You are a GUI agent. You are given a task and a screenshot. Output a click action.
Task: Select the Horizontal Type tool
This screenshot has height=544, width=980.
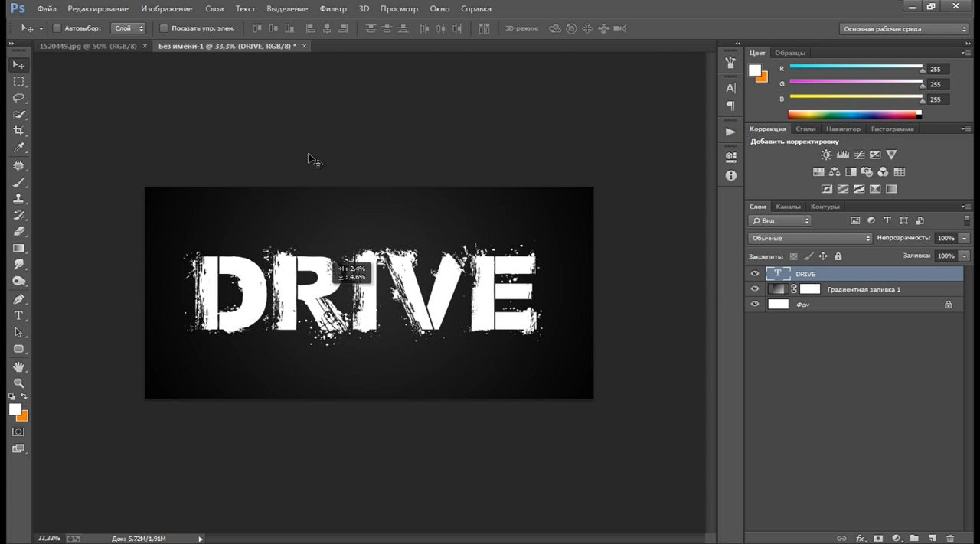pyautogui.click(x=18, y=316)
